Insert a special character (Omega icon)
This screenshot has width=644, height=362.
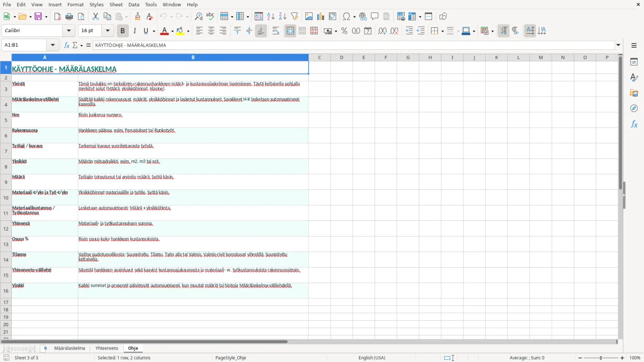[x=347, y=17]
